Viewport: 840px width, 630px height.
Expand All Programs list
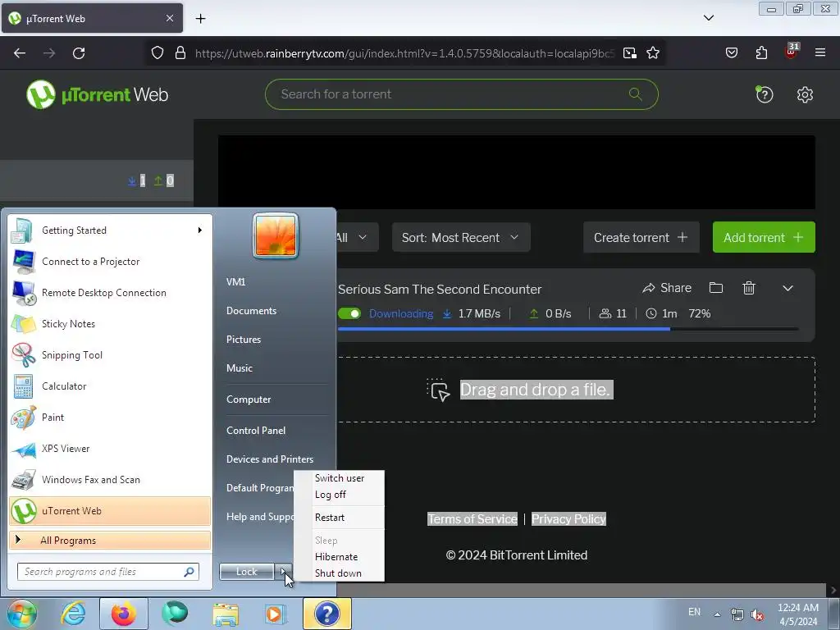pyautogui.click(x=110, y=541)
